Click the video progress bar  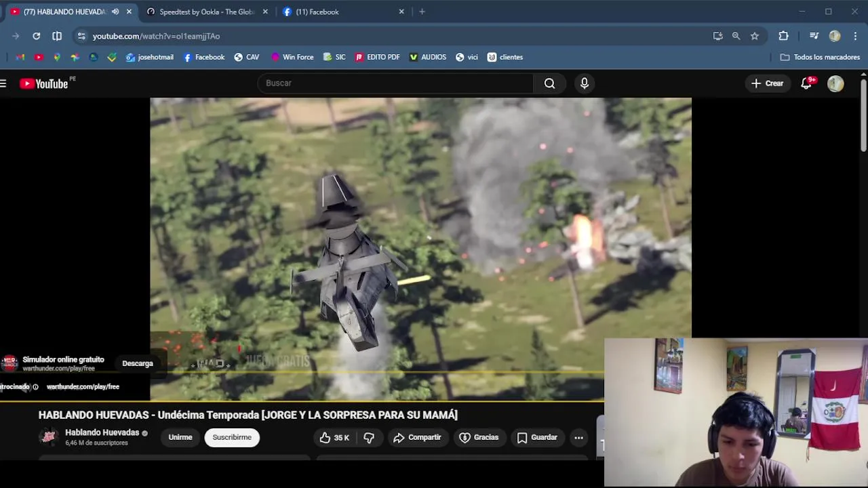pyautogui.click(x=302, y=402)
